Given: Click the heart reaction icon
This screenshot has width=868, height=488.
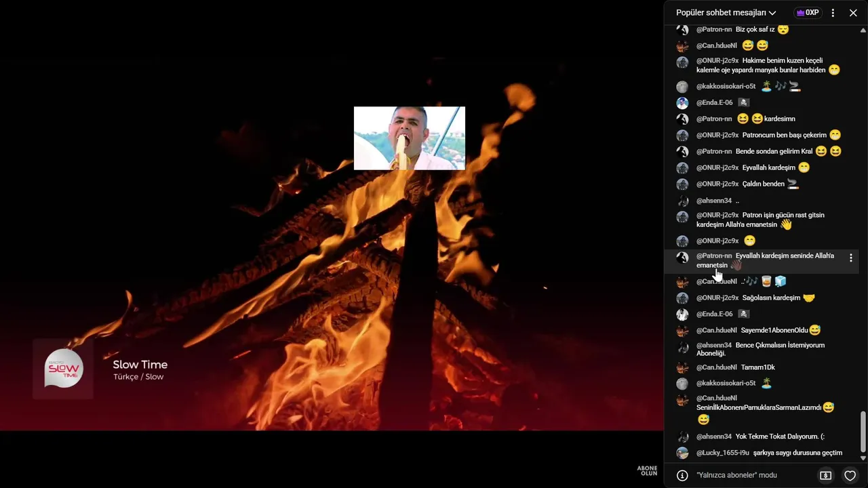Looking at the screenshot, I should pyautogui.click(x=850, y=475).
